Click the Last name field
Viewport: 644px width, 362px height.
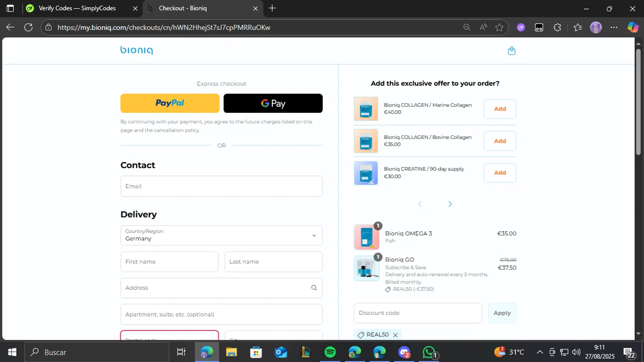273,262
